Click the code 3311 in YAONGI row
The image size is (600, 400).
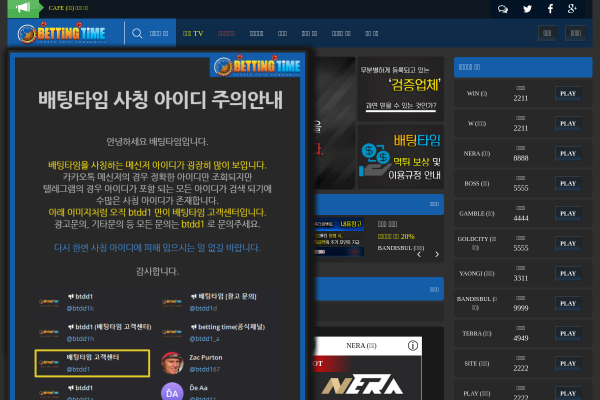pyautogui.click(x=521, y=278)
